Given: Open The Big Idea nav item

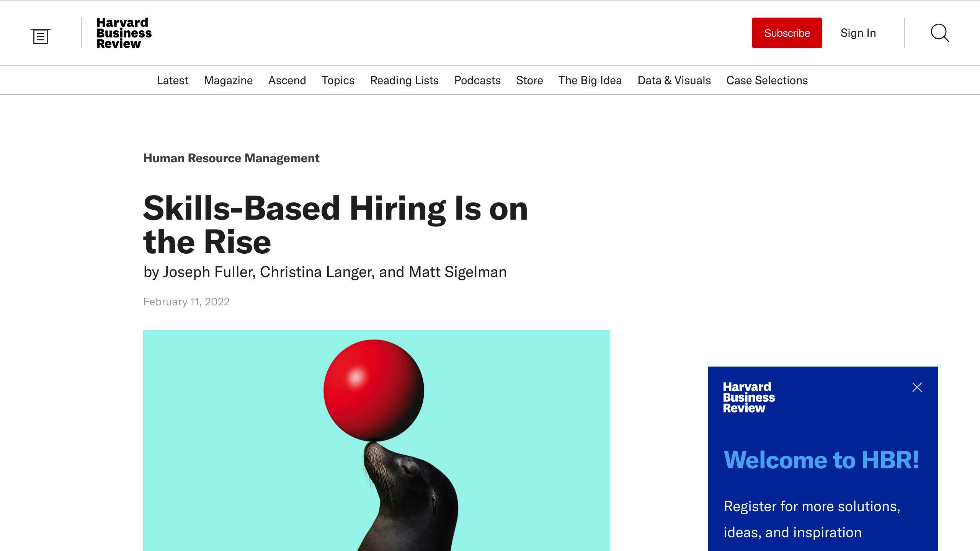Looking at the screenshot, I should coord(590,80).
